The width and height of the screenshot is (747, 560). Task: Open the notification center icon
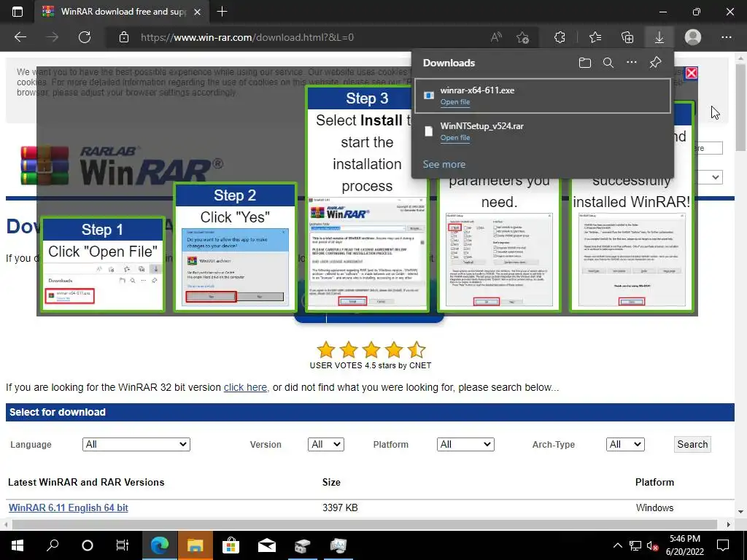pyautogui.click(x=723, y=545)
